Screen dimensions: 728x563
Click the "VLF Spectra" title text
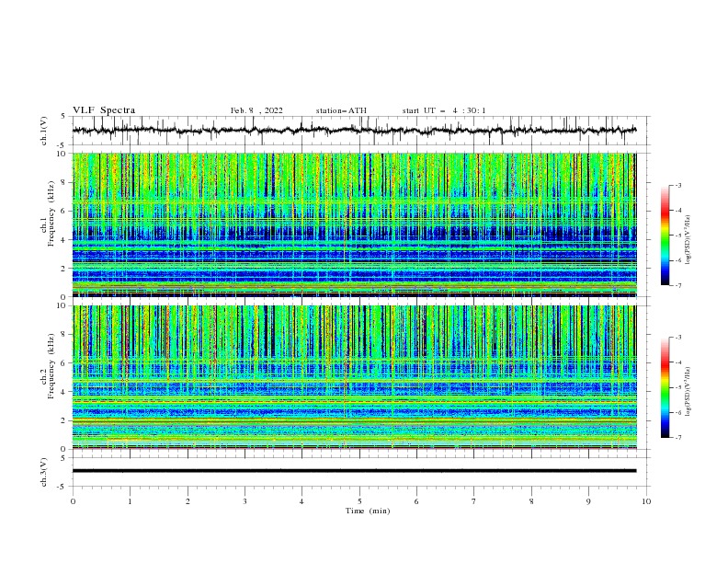coord(104,110)
